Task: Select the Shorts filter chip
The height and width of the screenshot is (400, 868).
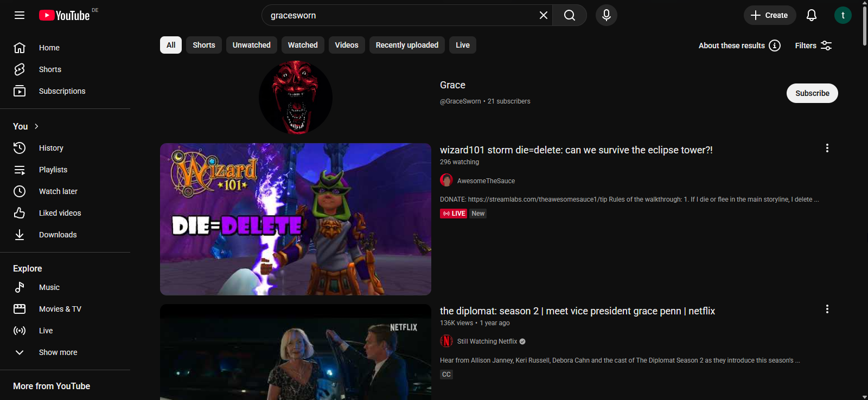Action: coord(204,45)
